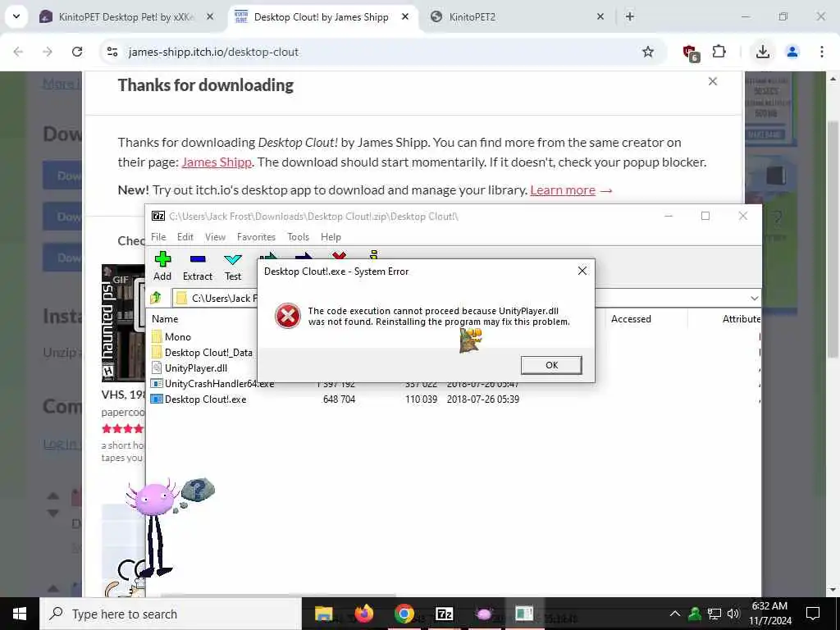Open the notifications center icon

[813, 614]
